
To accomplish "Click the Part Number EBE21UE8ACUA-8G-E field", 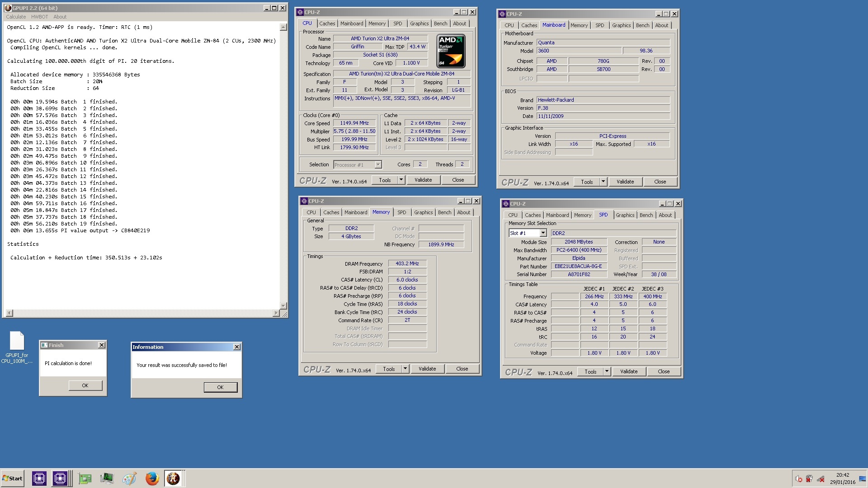I will (578, 266).
